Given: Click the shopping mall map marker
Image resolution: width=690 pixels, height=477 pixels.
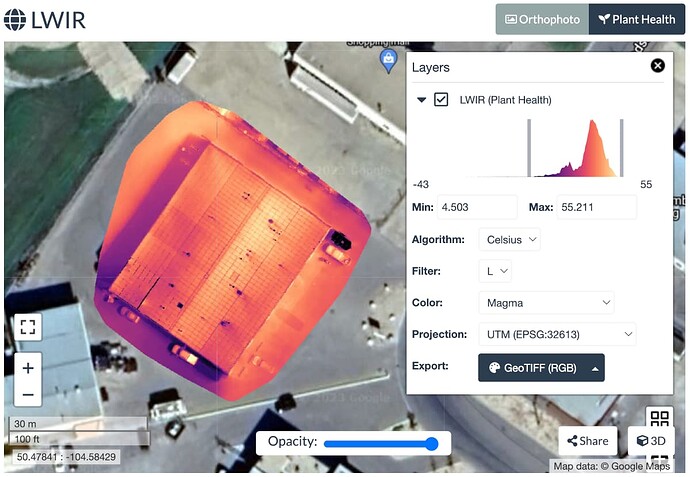Looking at the screenshot, I should point(387,61).
